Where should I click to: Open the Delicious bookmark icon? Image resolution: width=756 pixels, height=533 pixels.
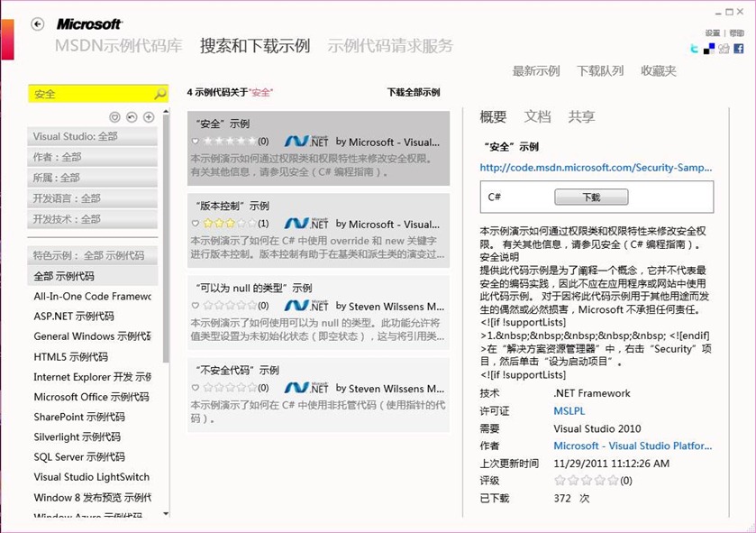point(709,49)
